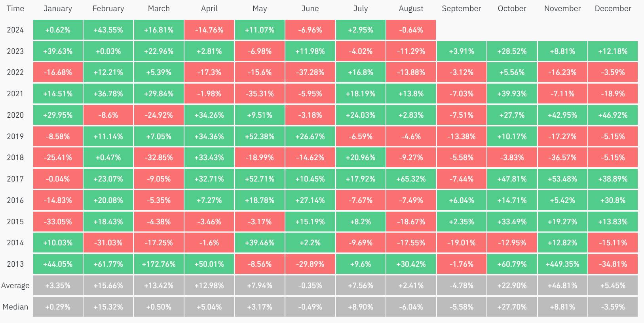This screenshot has width=644, height=323.
Task: Click the September column header
Action: click(462, 8)
